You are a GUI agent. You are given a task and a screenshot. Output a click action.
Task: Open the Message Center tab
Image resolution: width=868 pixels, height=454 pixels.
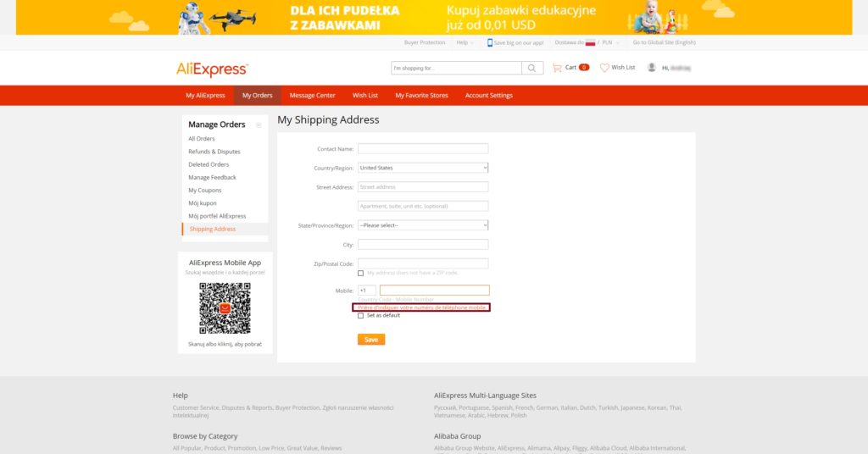tap(312, 96)
